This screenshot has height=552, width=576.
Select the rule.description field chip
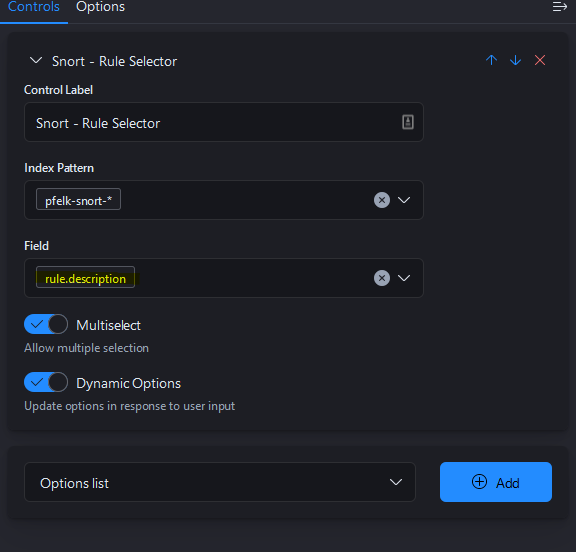click(x=85, y=277)
